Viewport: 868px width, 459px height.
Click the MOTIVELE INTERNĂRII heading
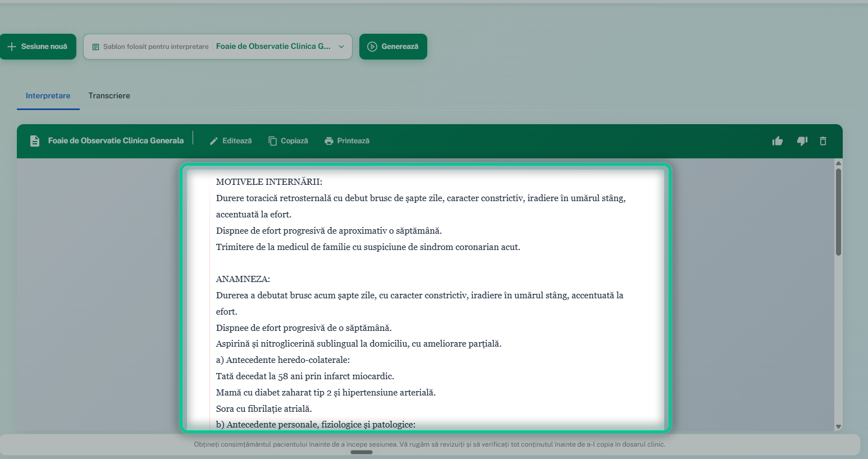(x=269, y=182)
